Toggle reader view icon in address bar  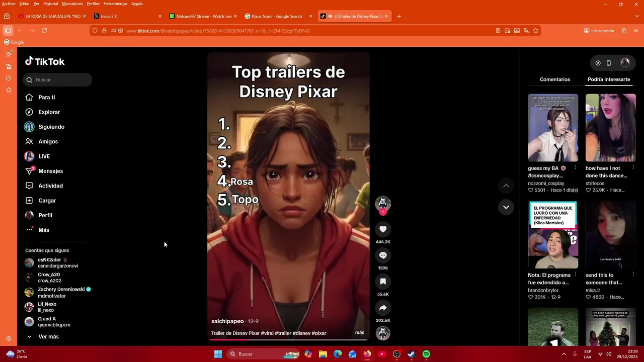click(x=498, y=31)
